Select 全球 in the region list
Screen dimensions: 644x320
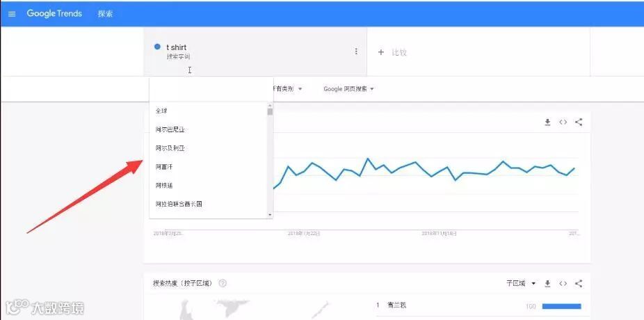tap(208, 111)
